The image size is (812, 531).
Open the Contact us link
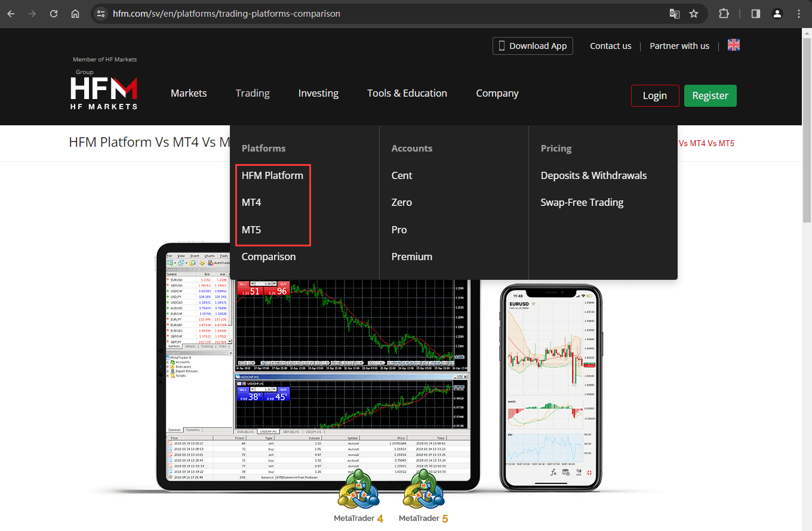pyautogui.click(x=610, y=46)
